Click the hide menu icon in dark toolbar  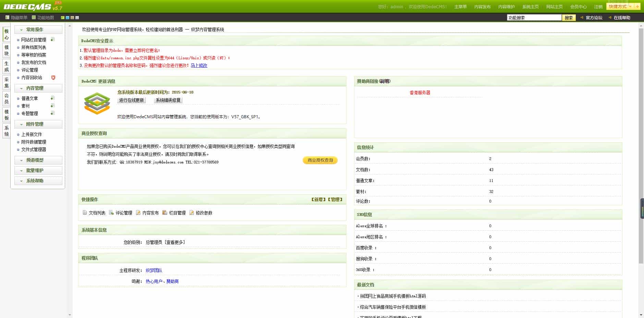coord(7,17)
